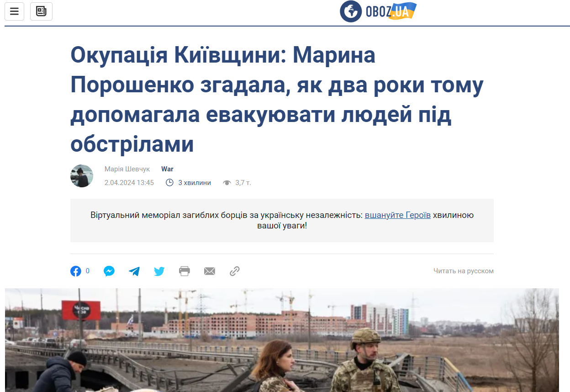Open the 'вшануйте Героїв' memorial link
This screenshot has height=392, width=570.
click(x=397, y=215)
